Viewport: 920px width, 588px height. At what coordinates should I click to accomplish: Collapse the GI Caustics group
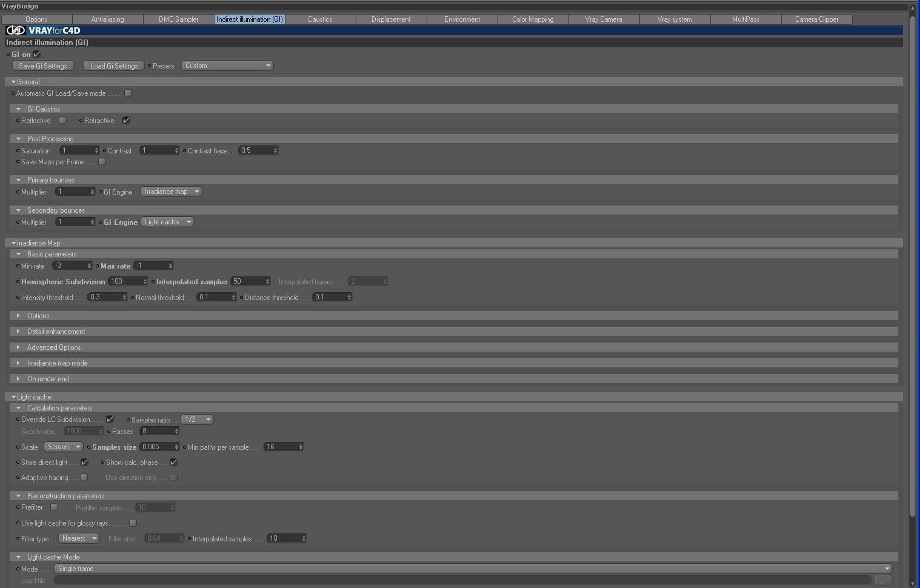point(19,109)
